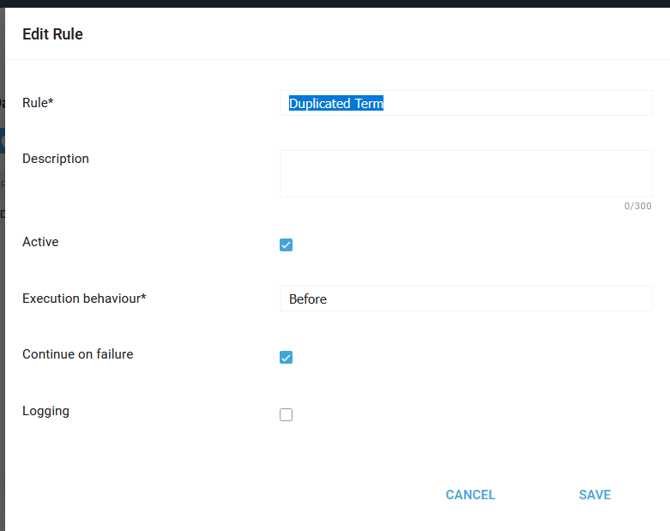Open the Execution behaviour dropdown
The width and height of the screenshot is (670, 531).
(466, 299)
